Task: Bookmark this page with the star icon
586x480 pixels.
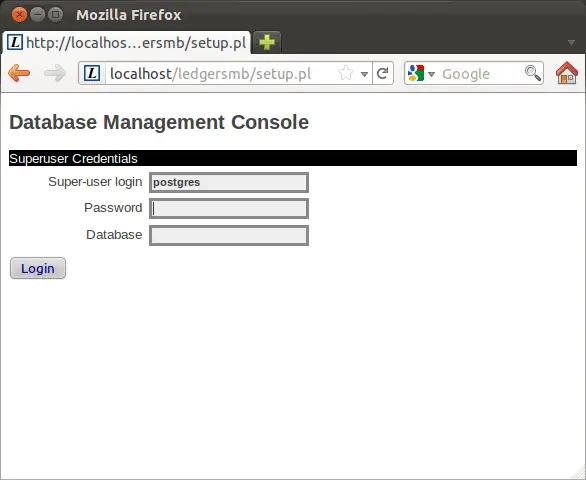Action: (346, 73)
